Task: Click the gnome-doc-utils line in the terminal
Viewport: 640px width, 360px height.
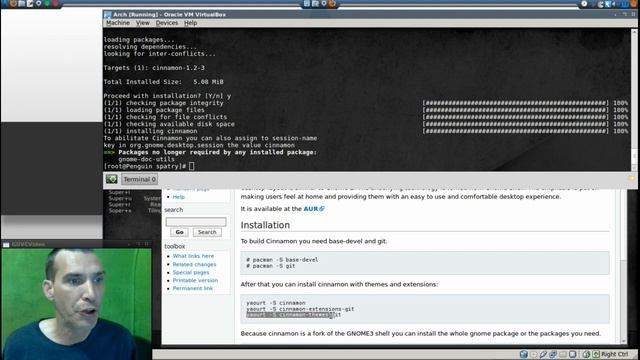Action: pos(147,159)
